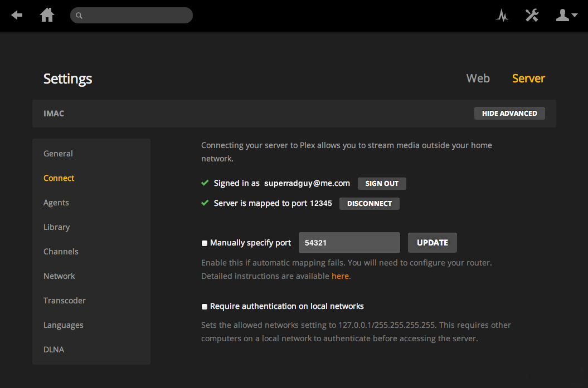The image size is (588, 388).
Task: Click the 'Server is mapped to port 12345' text
Action: tap(273, 203)
